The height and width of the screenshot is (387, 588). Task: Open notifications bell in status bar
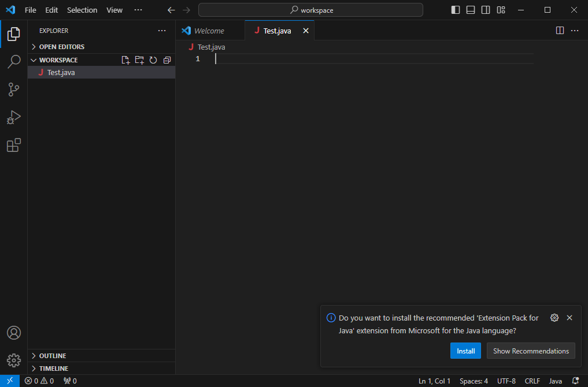coord(576,381)
